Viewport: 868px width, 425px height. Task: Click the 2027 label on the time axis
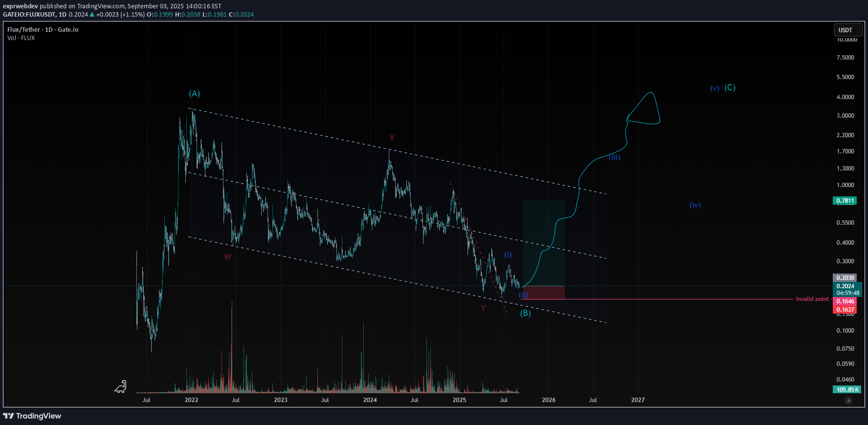point(638,400)
